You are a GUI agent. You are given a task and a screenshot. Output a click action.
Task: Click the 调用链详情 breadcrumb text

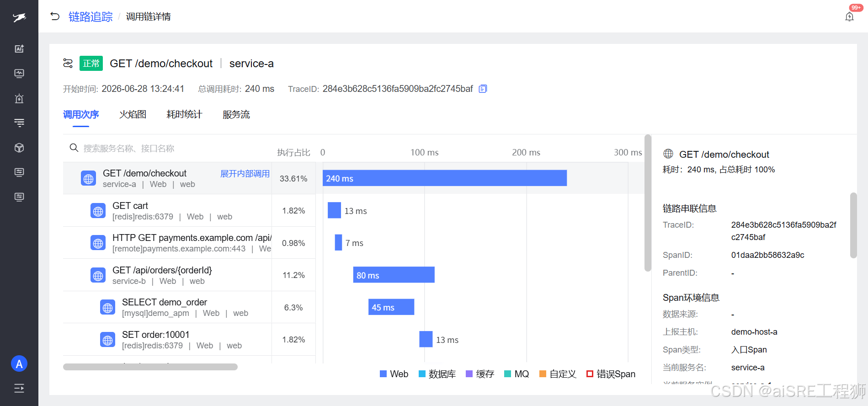[148, 17]
